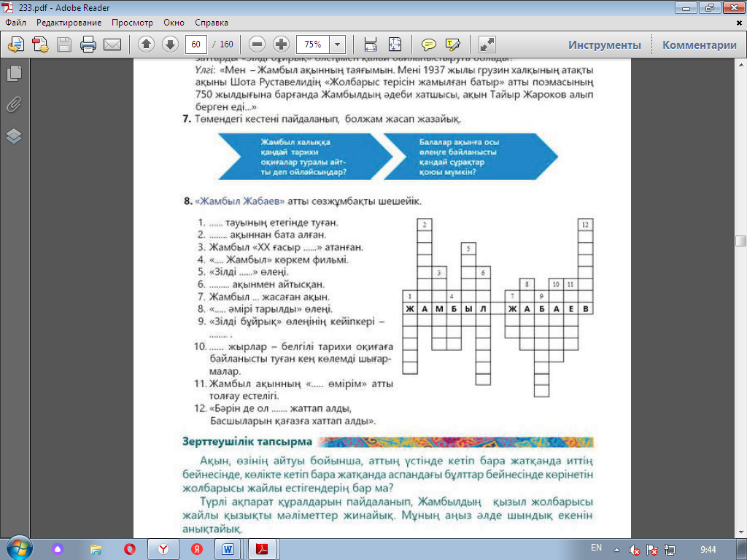The image size is (747, 560).
Task: Open the zoom level dropdown arrow
Action: click(x=337, y=44)
